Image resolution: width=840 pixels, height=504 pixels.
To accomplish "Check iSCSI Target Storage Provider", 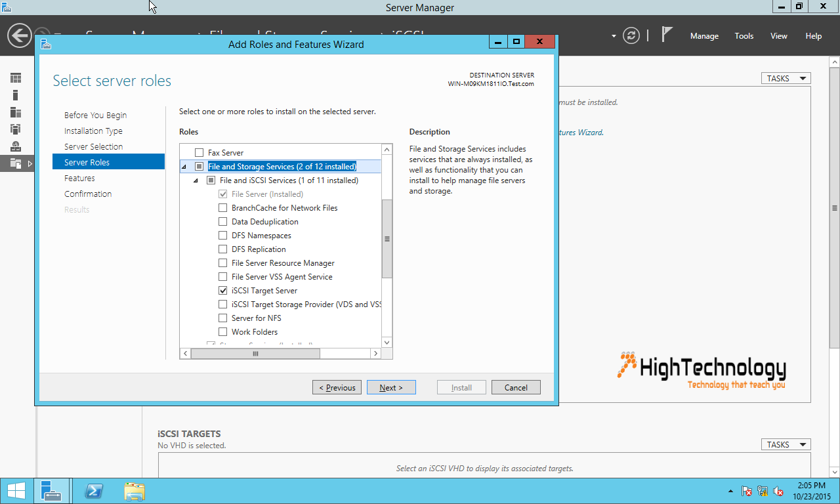I will click(x=223, y=304).
